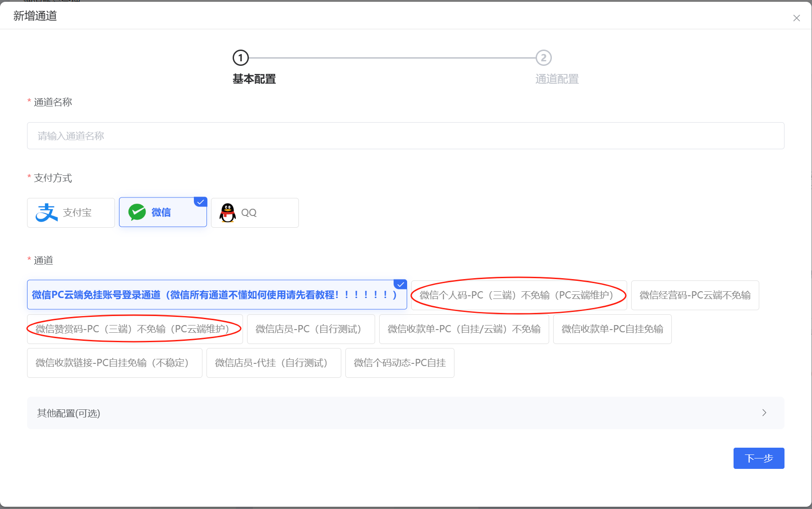Viewport: 812px width, 509px height.
Task: Click the 下一步 button
Action: pyautogui.click(x=759, y=458)
